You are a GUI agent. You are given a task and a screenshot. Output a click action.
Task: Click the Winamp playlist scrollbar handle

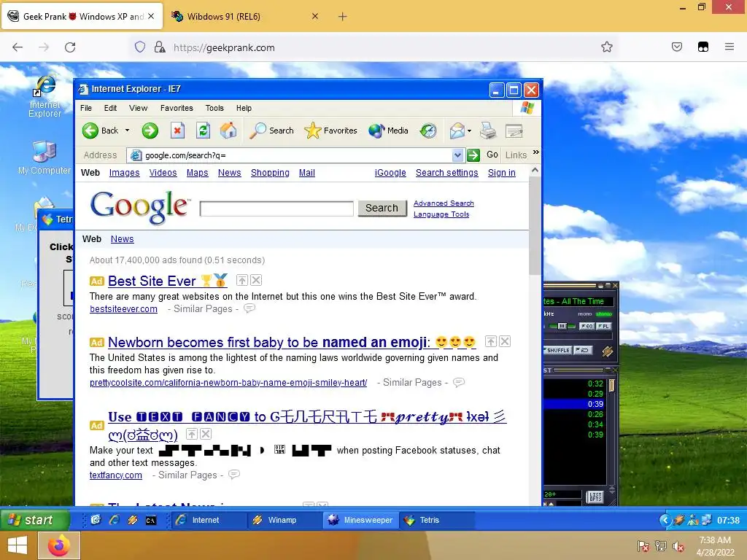click(611, 385)
